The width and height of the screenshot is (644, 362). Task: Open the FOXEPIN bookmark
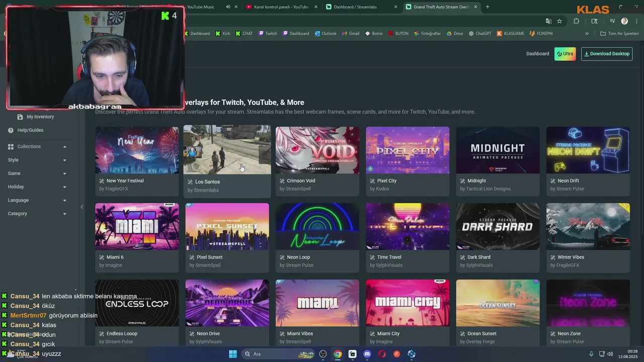point(541,34)
